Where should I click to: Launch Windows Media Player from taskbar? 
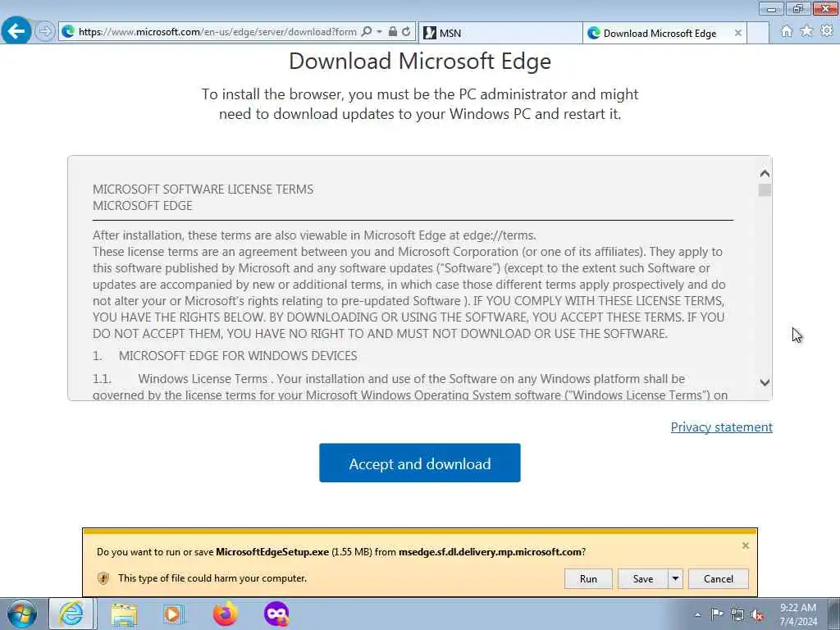(173, 614)
